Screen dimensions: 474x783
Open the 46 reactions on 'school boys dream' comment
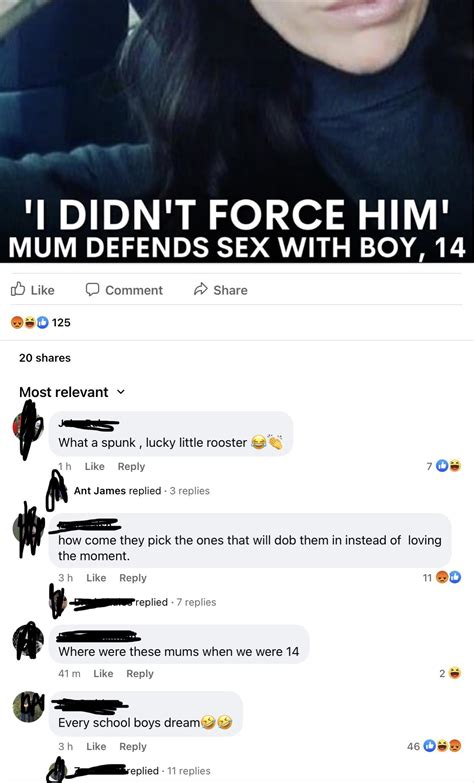click(x=434, y=747)
